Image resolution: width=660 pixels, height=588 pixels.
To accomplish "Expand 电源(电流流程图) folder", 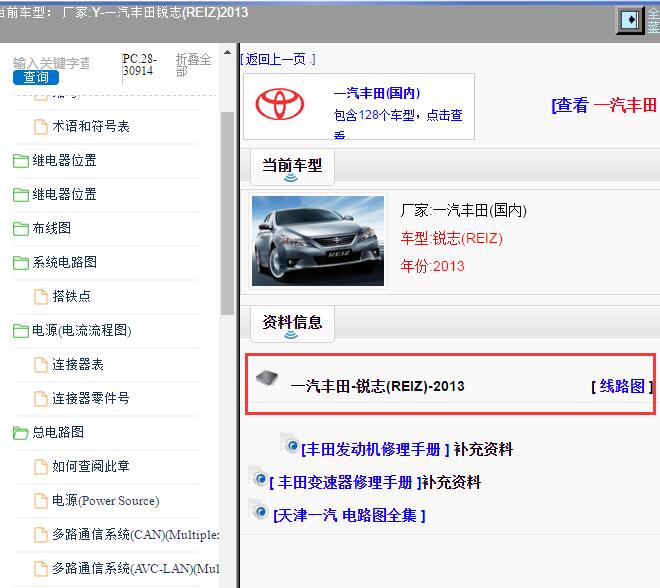I will pos(82,330).
